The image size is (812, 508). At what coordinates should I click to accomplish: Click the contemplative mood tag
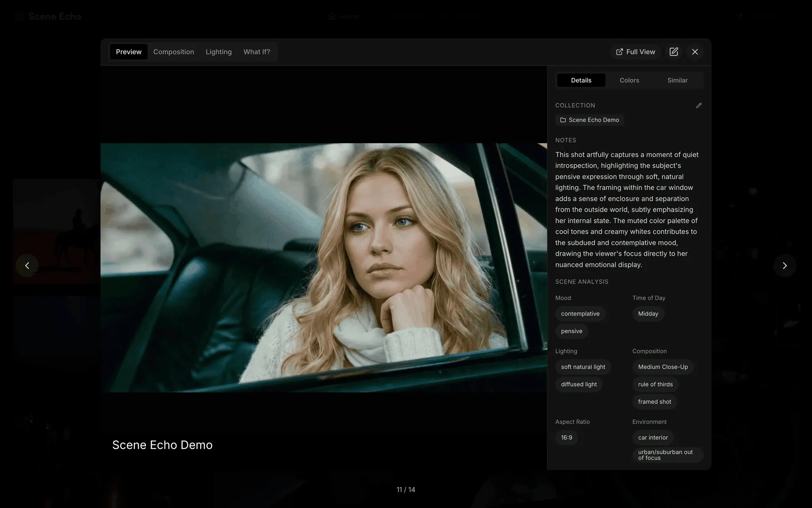(580, 314)
